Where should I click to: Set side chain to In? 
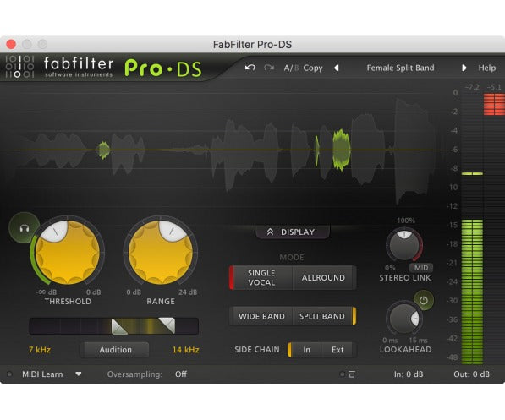306,350
